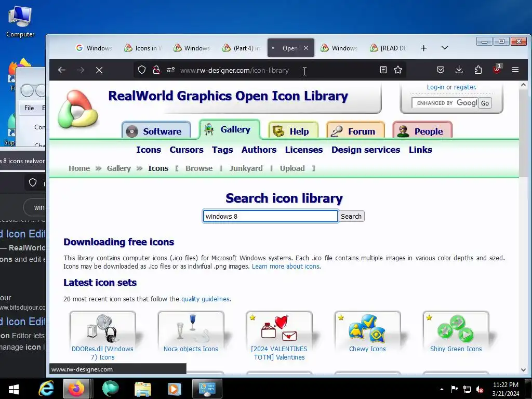Open the File Explorer taskbar icon
Viewport: 532px width, 399px height.
[x=143, y=389]
